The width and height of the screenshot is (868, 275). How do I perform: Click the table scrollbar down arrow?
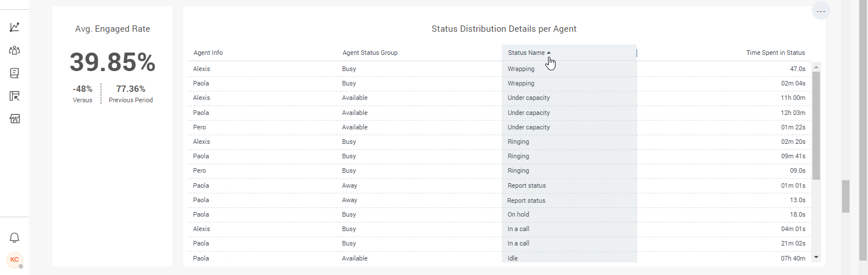pos(816,257)
